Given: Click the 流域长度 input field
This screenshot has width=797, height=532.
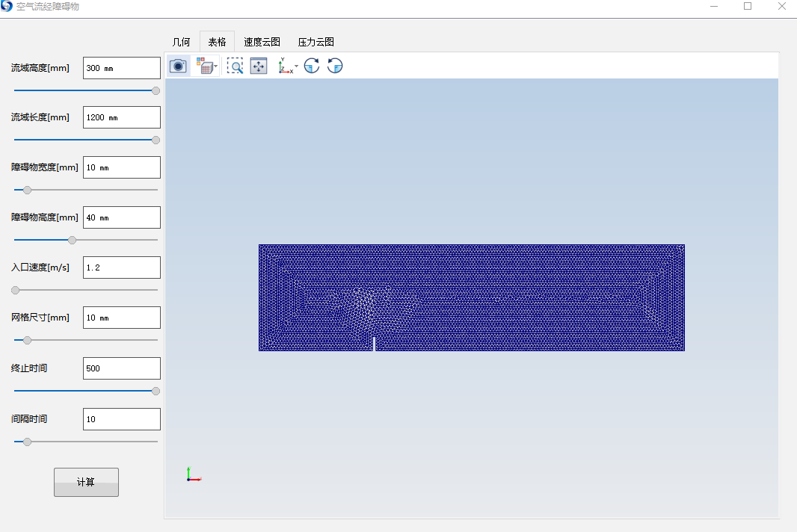Looking at the screenshot, I should click(x=122, y=117).
